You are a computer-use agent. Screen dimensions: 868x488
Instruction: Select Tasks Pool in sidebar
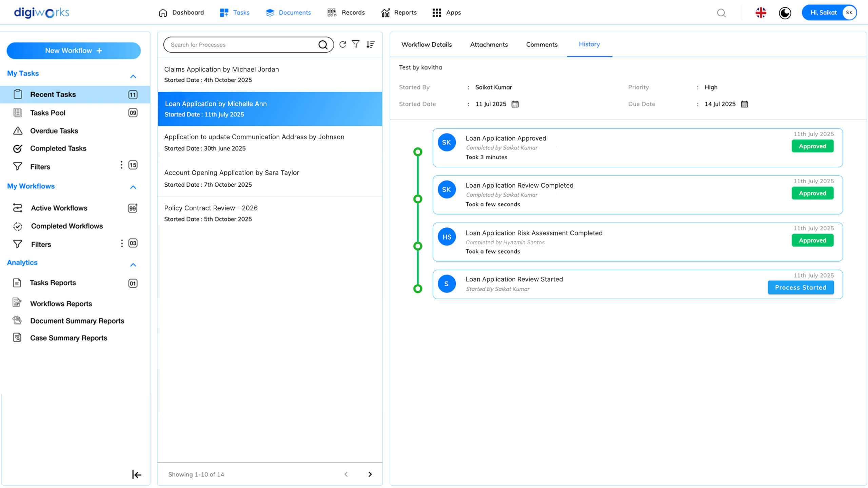47,113
